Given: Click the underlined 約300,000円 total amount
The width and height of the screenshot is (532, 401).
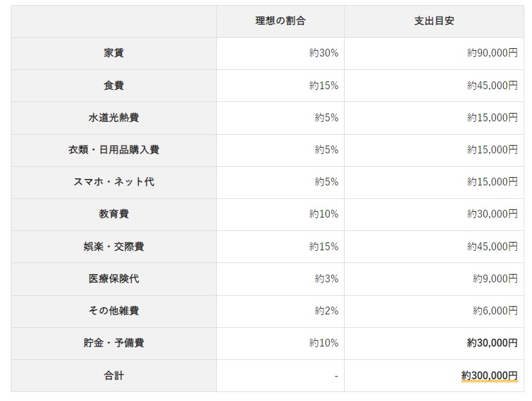Looking at the screenshot, I should point(489,375).
